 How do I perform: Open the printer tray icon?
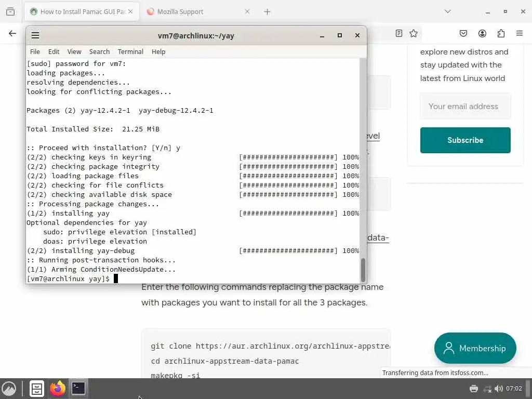click(474, 389)
